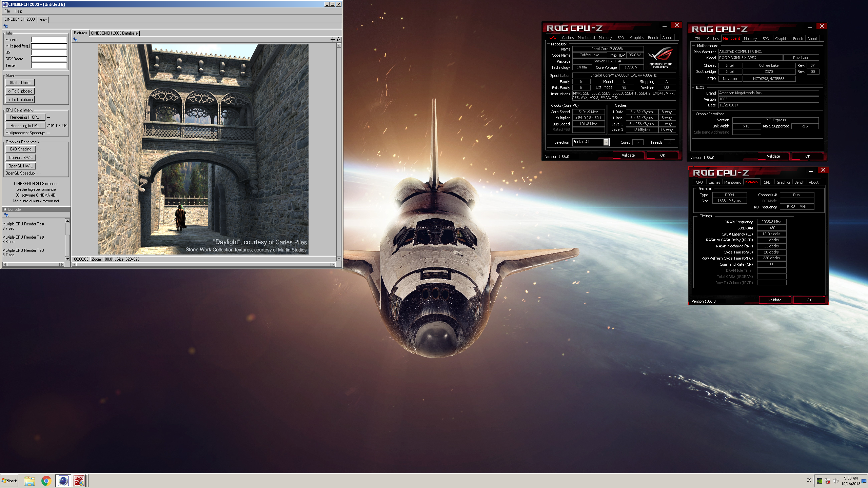Viewport: 868px width, 488px height.
Task: Open the Help menu in Cinebench
Action: click(18, 11)
